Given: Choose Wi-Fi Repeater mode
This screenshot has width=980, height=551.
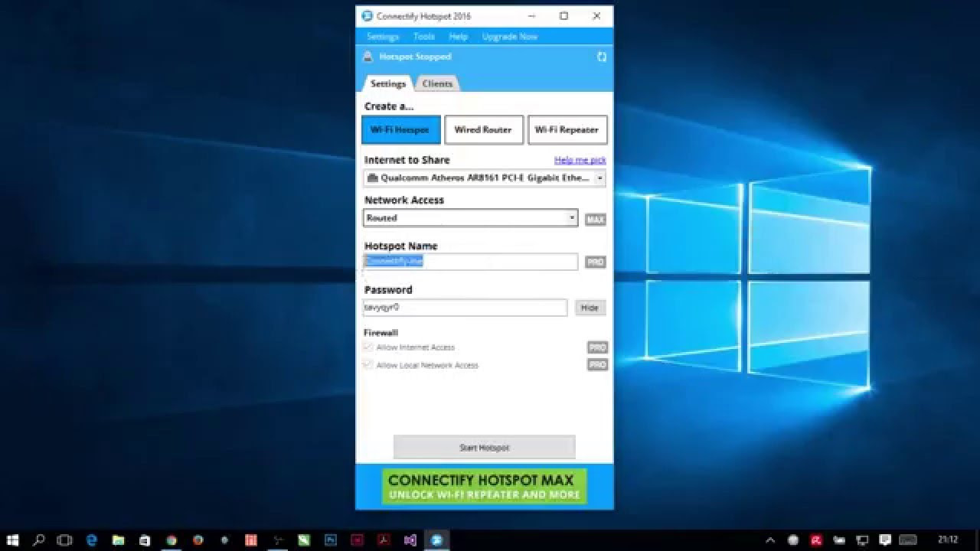Looking at the screenshot, I should [x=567, y=129].
